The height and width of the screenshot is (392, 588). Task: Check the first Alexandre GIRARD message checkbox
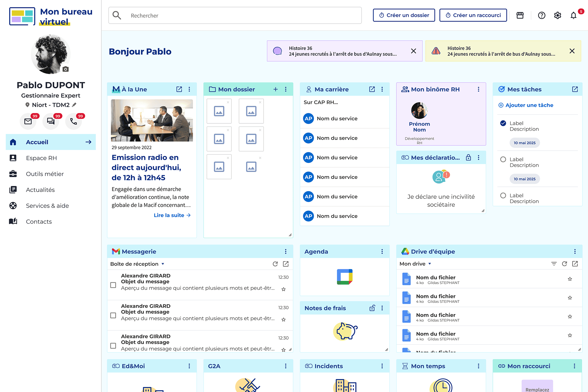pos(113,285)
